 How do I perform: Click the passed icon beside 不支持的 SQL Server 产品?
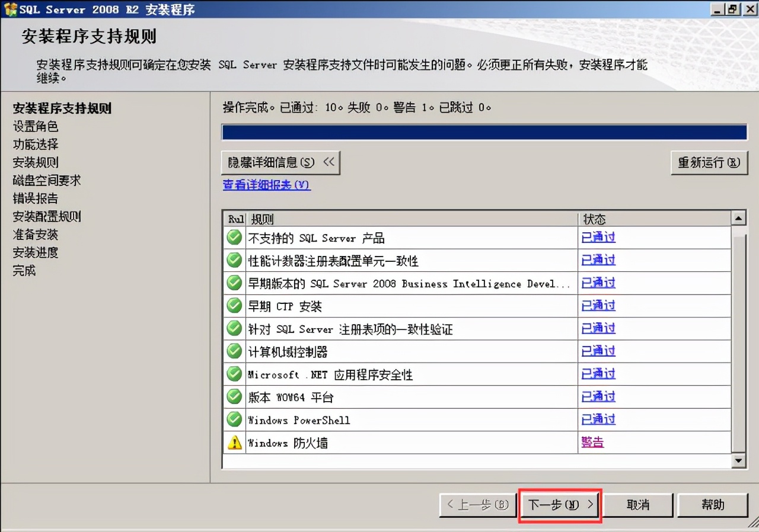234,236
